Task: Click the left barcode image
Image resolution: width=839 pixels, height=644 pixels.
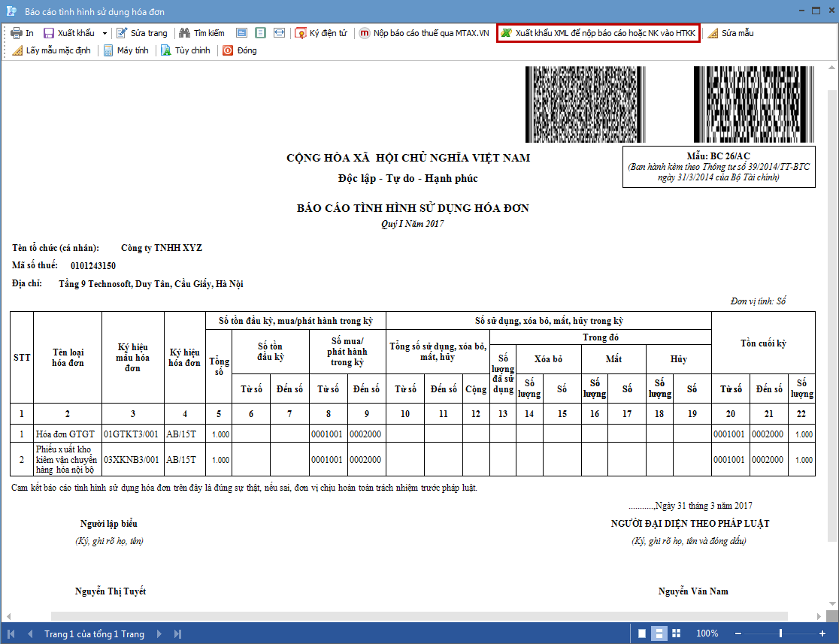Action: [x=586, y=104]
